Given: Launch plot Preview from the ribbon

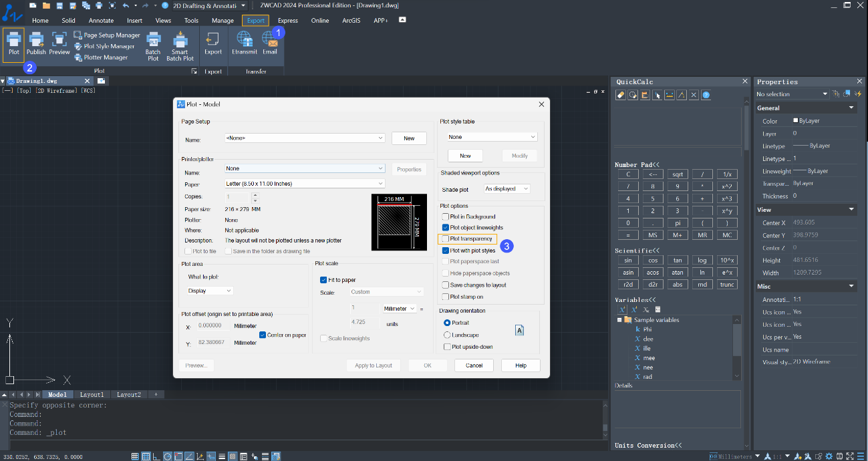Looking at the screenshot, I should (59, 44).
